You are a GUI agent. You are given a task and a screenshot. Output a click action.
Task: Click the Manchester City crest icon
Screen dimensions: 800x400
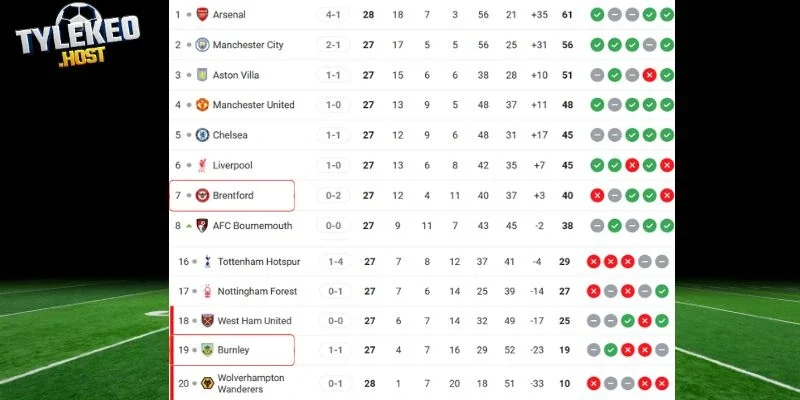(x=202, y=45)
